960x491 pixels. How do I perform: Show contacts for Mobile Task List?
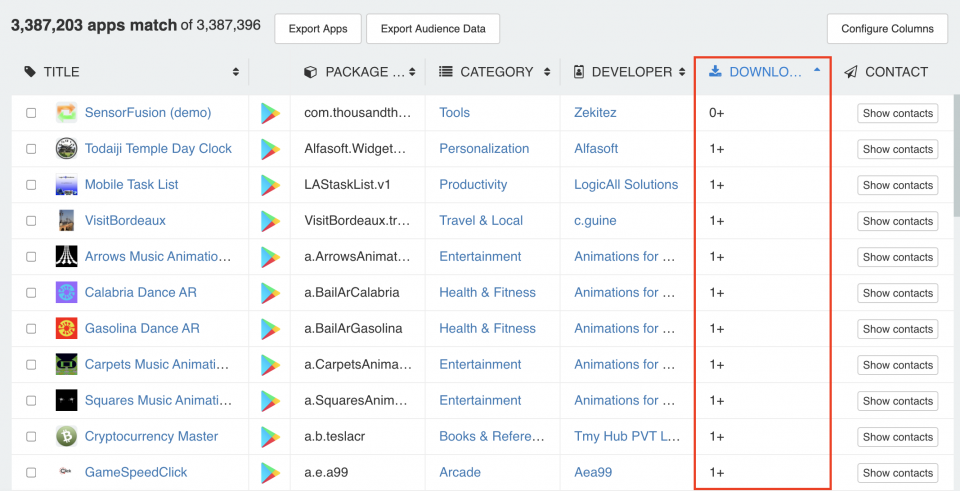pyautogui.click(x=898, y=185)
